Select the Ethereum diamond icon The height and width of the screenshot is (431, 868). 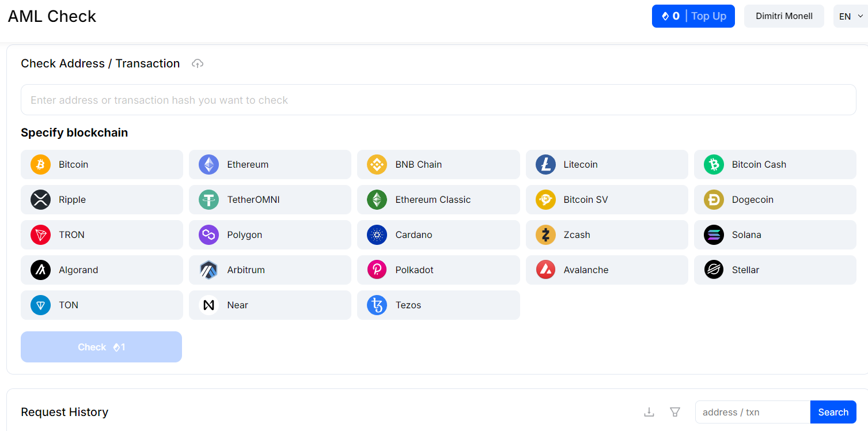click(x=209, y=165)
